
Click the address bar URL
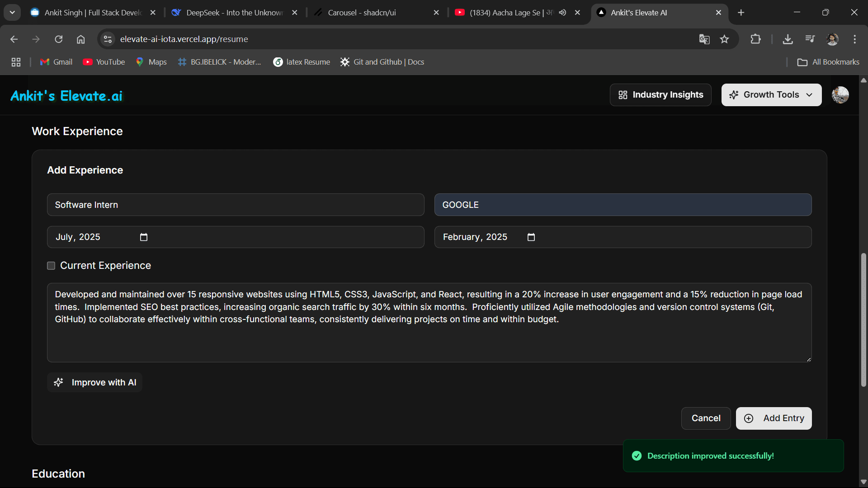tap(184, 39)
